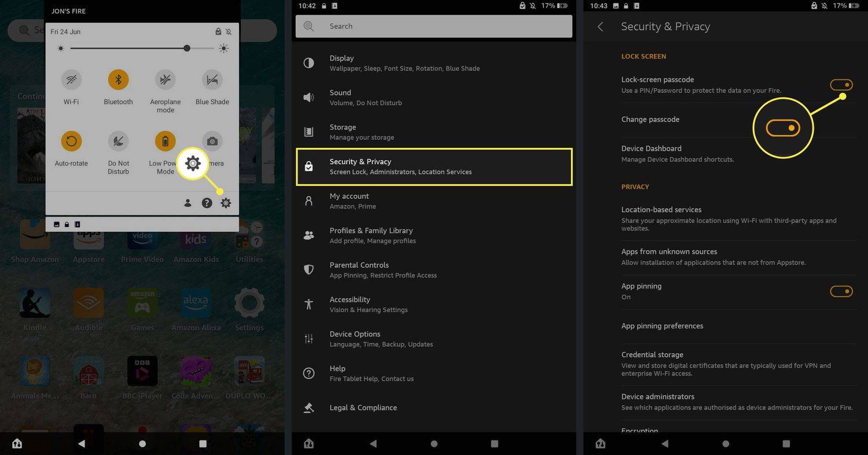Viewport: 868px width, 455px height.
Task: Click the Search field in Settings
Action: 434,26
